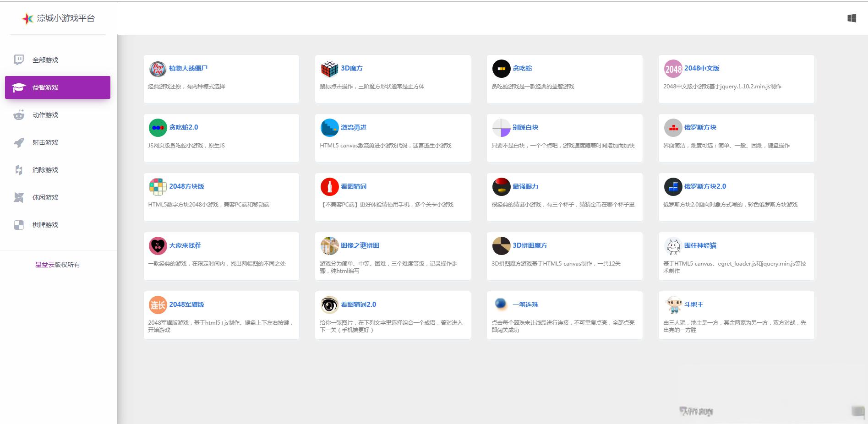The width and height of the screenshot is (868, 424).
Task: Select 全部游戏 in the sidebar
Action: tap(58, 60)
